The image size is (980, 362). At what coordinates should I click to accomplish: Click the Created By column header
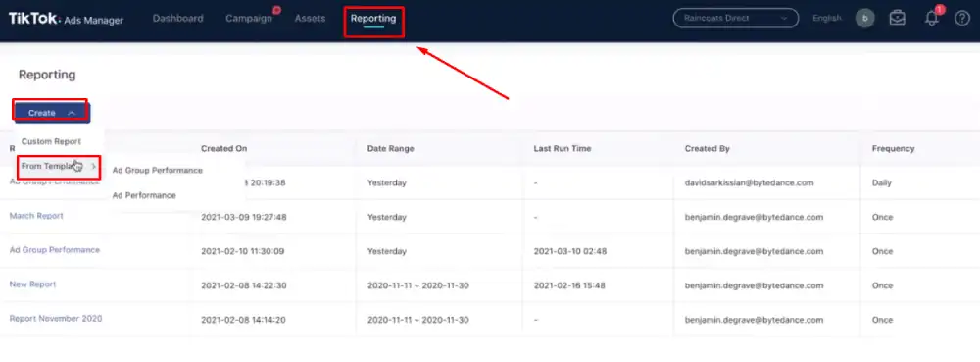(707, 149)
